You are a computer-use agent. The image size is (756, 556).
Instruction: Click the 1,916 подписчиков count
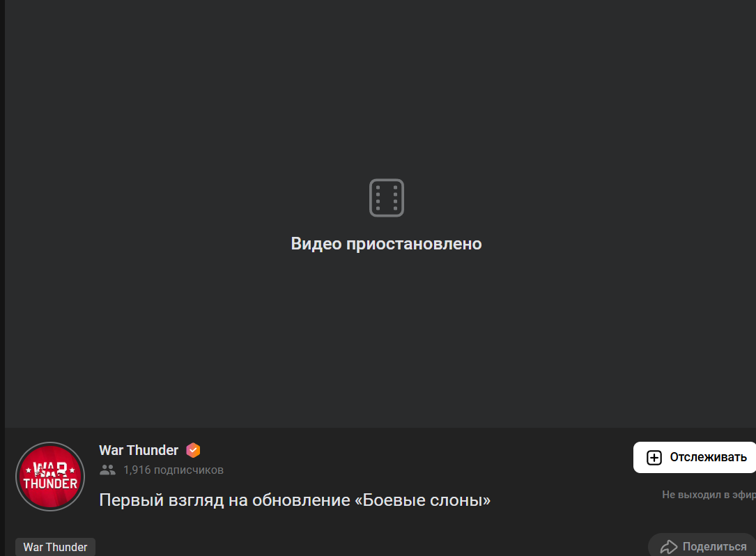tap(173, 470)
